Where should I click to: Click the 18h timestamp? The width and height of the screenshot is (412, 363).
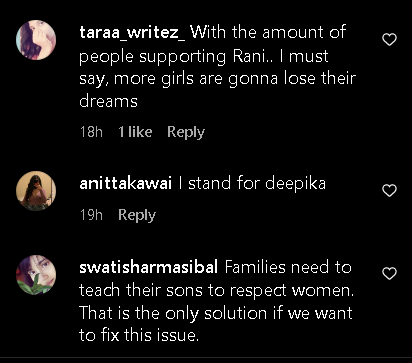[x=91, y=132]
